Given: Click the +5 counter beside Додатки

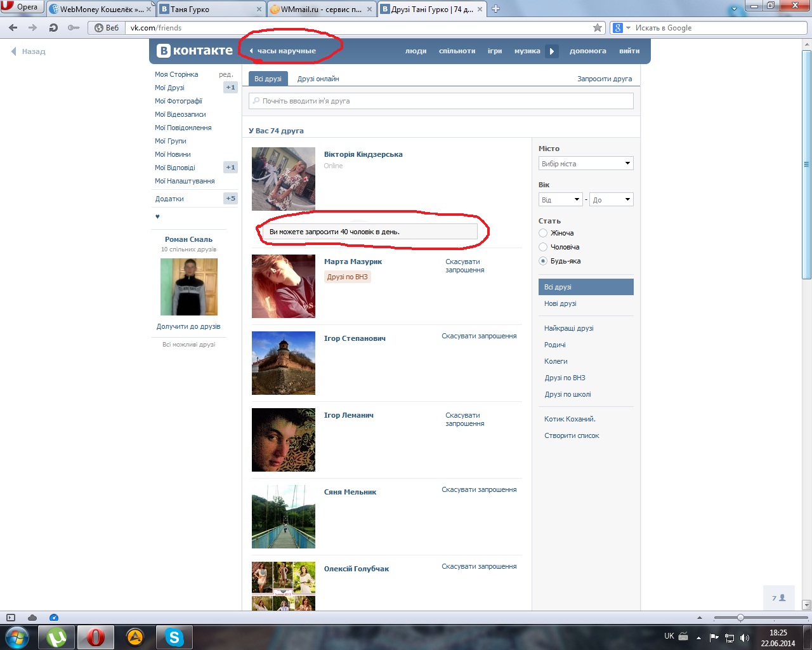Looking at the screenshot, I should [x=230, y=199].
